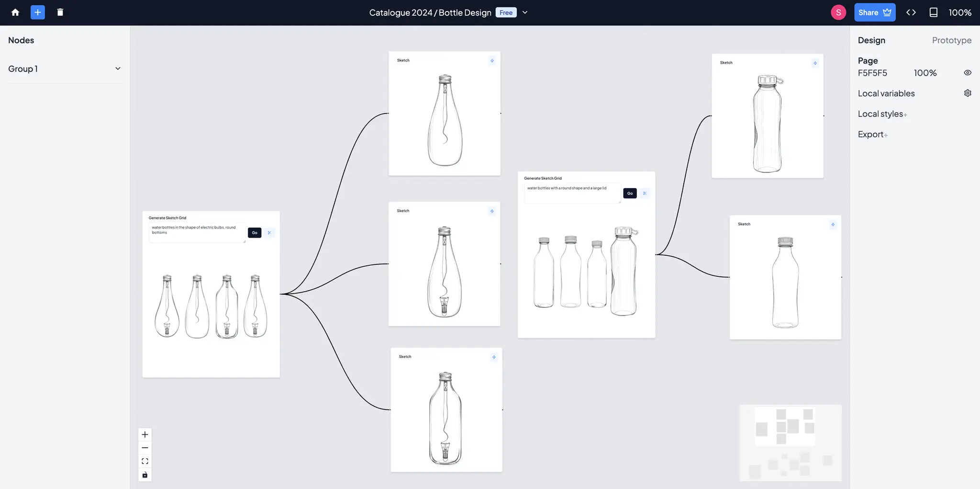Switch to the Prototype tab

click(951, 40)
